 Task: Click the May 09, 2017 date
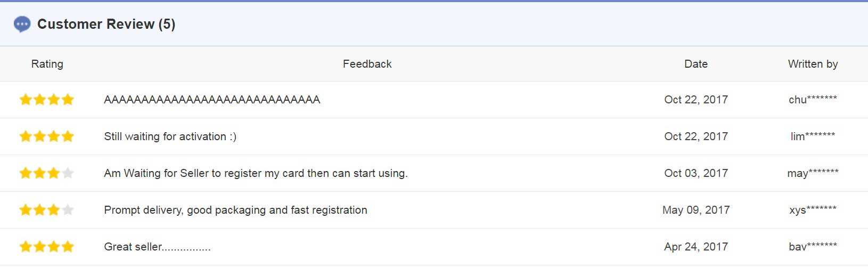pyautogui.click(x=696, y=210)
